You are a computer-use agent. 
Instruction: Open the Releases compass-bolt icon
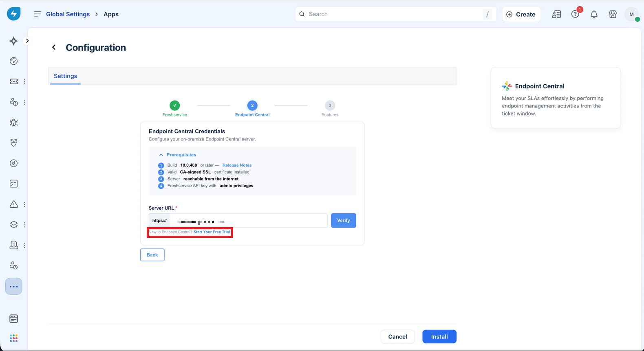pyautogui.click(x=13, y=163)
